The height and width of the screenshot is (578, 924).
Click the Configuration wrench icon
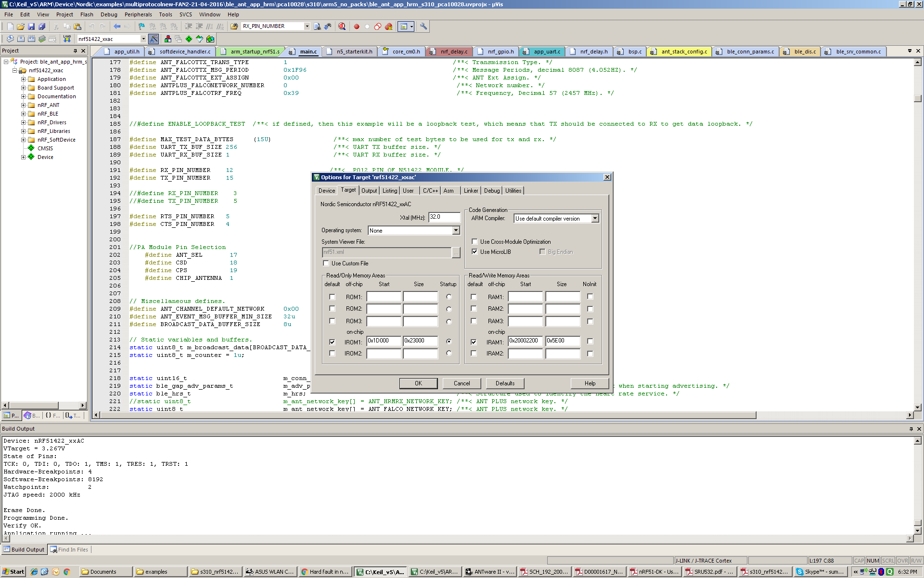pos(423,26)
